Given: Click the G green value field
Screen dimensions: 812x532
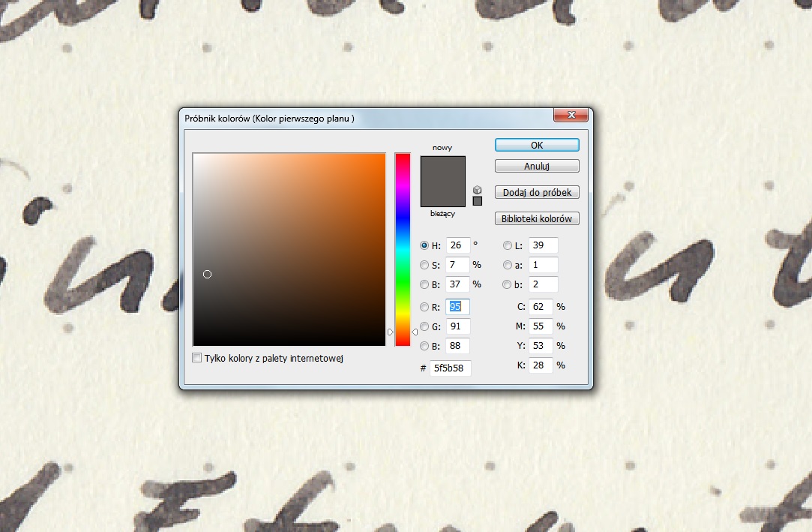Looking at the screenshot, I should [457, 326].
